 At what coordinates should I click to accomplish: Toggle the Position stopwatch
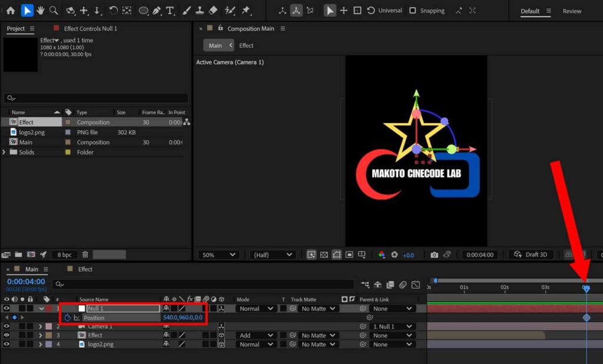[68, 317]
